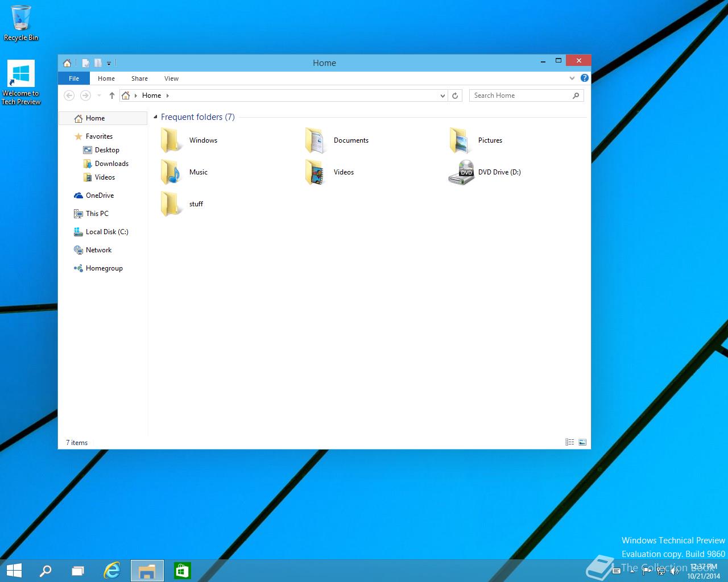Expand the ribbon with the chevron
The image size is (728, 582).
point(572,78)
